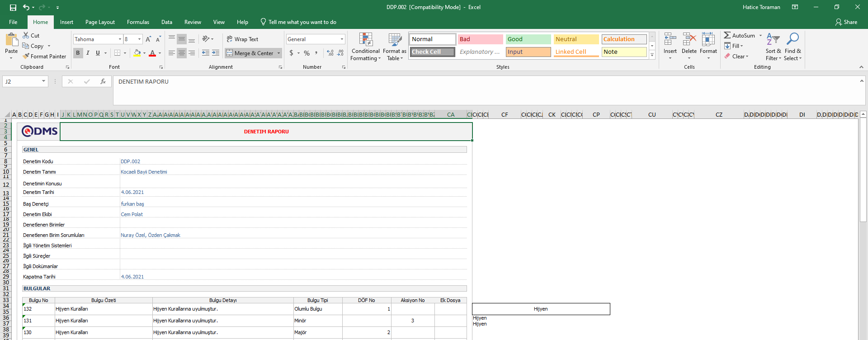
Task: Switch to the Page Layout tab
Action: pyautogui.click(x=100, y=22)
